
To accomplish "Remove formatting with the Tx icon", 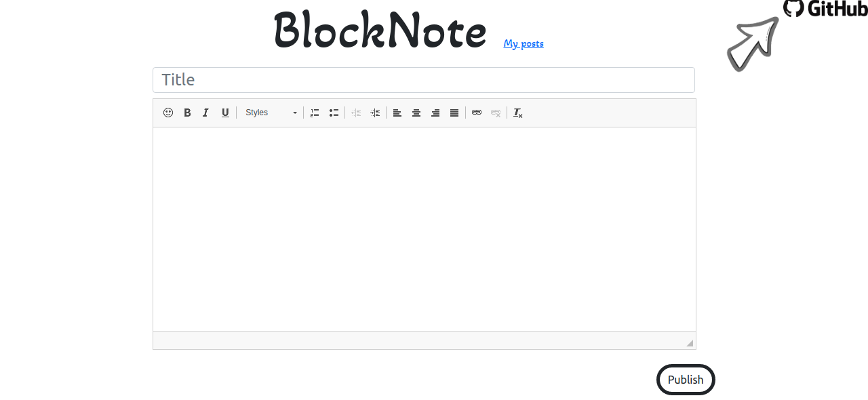I will tap(518, 113).
